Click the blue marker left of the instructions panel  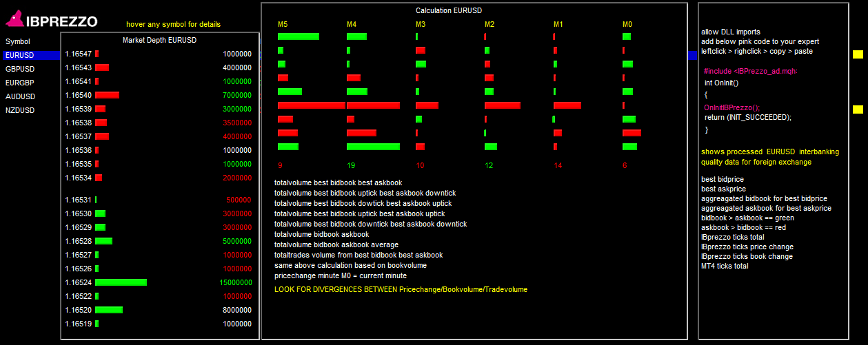tap(693, 55)
